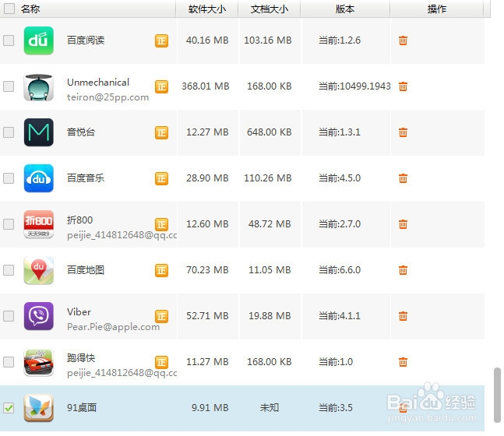The height and width of the screenshot is (436, 504).
Task: Select the Viber app name
Action: click(79, 312)
